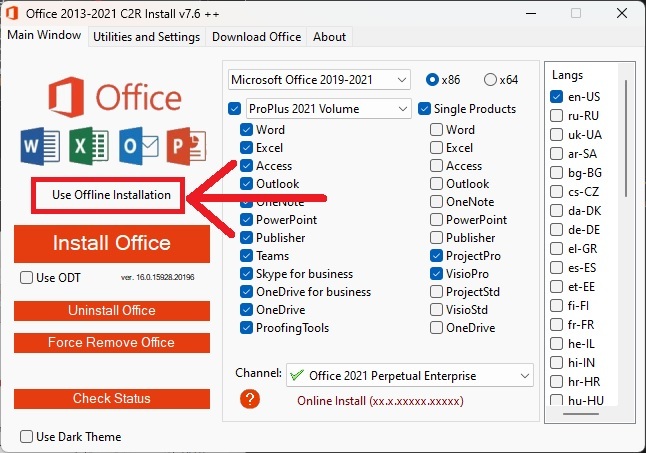Click the Langs horizontal scrollbar
646x453 pixels.
581,414
